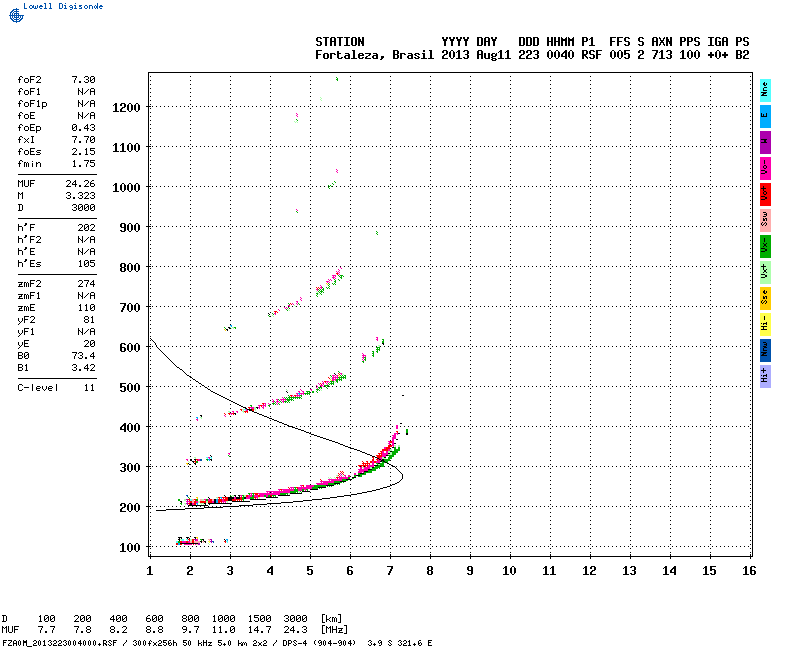The width and height of the screenshot is (800, 650).
Task: Click the [km] unit label
Action: pos(331,619)
